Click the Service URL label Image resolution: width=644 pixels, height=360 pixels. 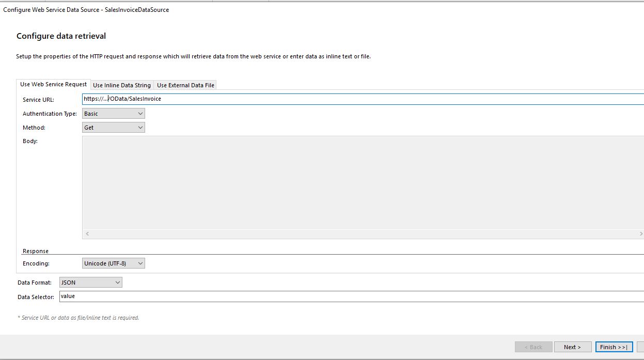tap(38, 100)
